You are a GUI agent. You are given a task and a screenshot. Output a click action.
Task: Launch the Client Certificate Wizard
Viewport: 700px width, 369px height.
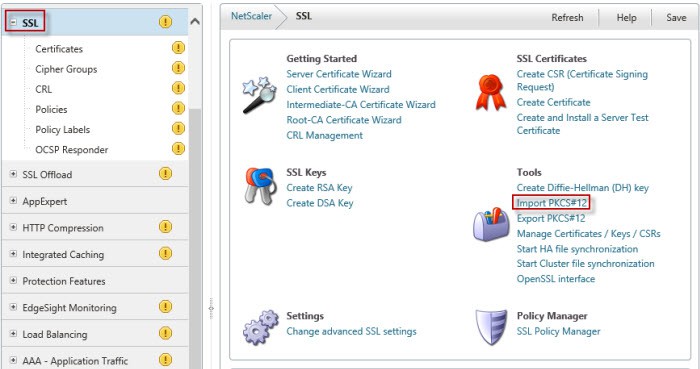(x=338, y=89)
